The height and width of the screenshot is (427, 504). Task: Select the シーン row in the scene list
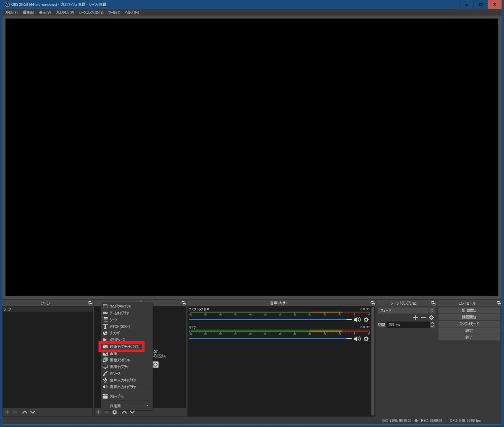click(x=47, y=309)
